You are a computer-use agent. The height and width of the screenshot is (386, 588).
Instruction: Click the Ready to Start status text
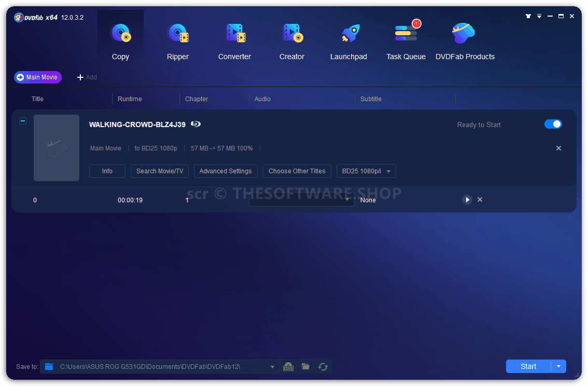click(x=479, y=125)
